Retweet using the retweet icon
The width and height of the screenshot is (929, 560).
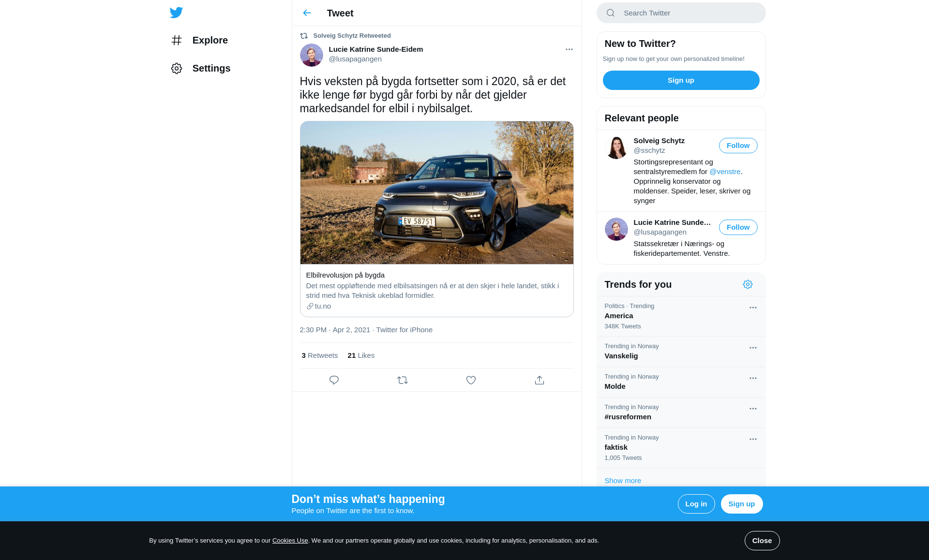pos(403,380)
